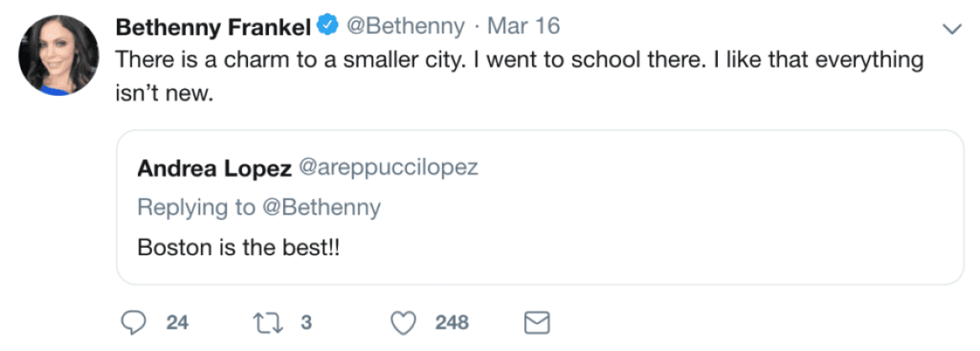Click the 24 replies count
Viewport: 980px width, 351px height.
(x=177, y=322)
